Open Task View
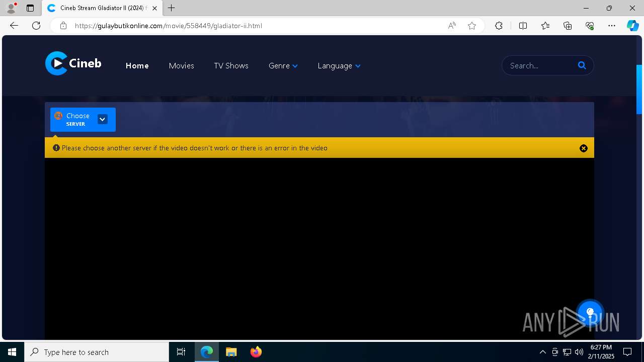 181,352
